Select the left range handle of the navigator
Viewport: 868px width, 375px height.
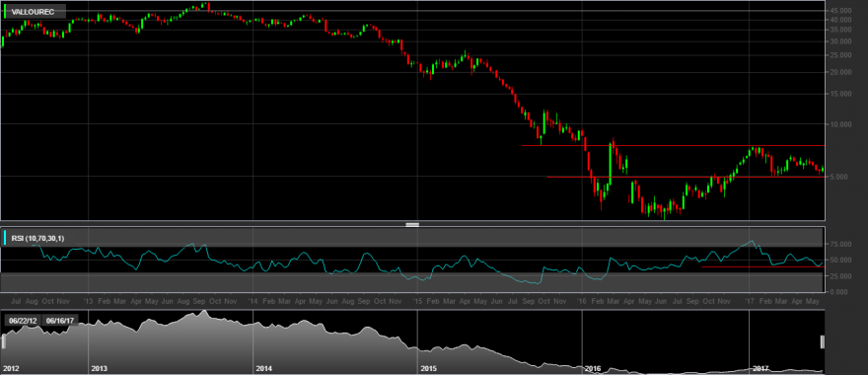pos(3,341)
